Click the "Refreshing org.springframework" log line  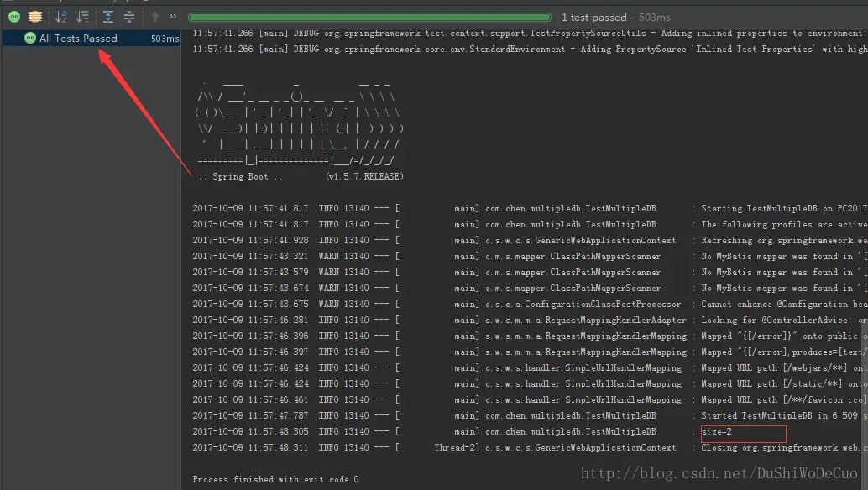530,241
